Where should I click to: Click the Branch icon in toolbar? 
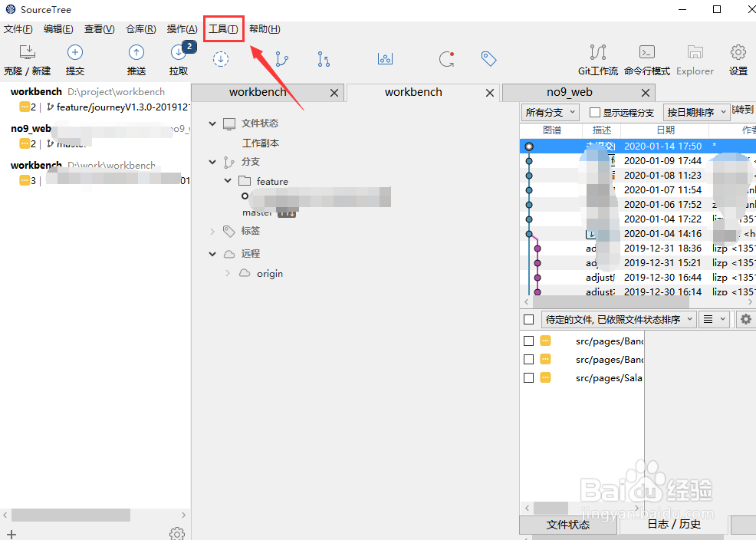coord(282,59)
